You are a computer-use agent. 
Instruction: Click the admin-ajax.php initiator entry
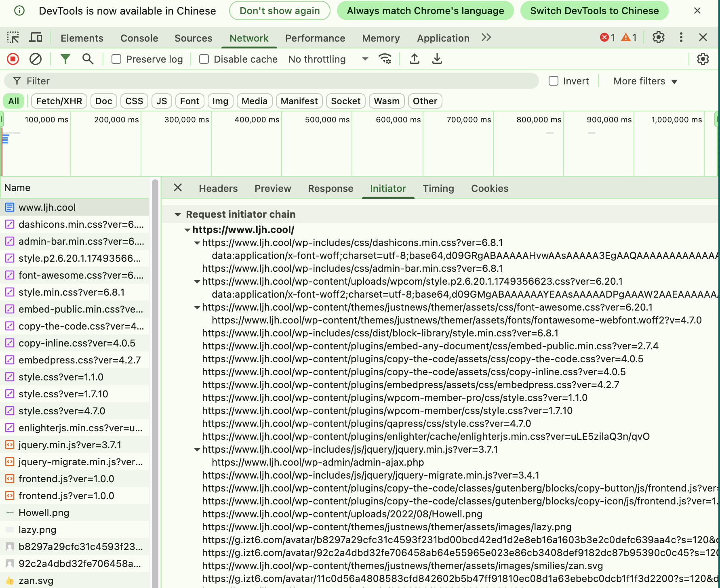[318, 462]
